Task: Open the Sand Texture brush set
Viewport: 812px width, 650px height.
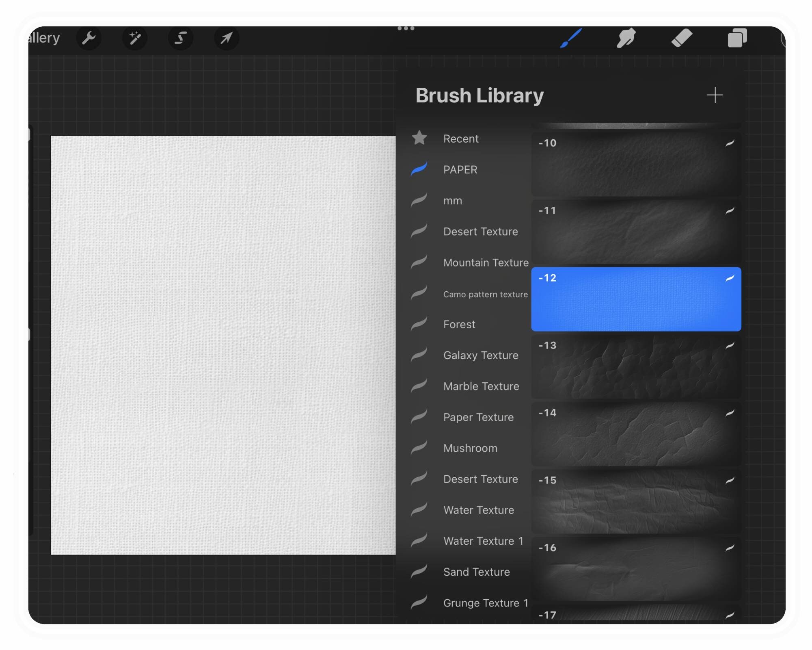Action: point(477,572)
